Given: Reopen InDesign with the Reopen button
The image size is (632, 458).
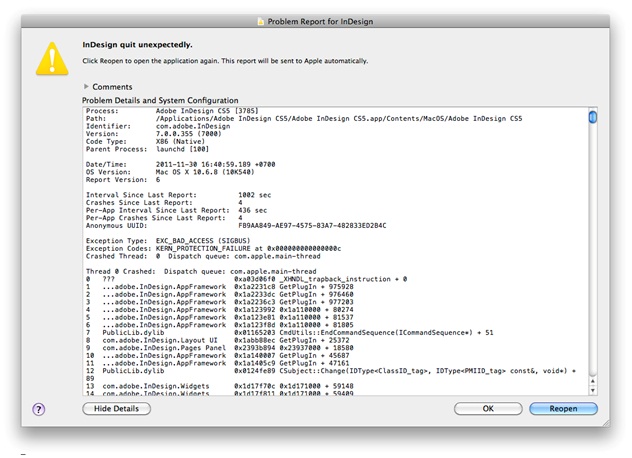Looking at the screenshot, I should coord(563,409).
